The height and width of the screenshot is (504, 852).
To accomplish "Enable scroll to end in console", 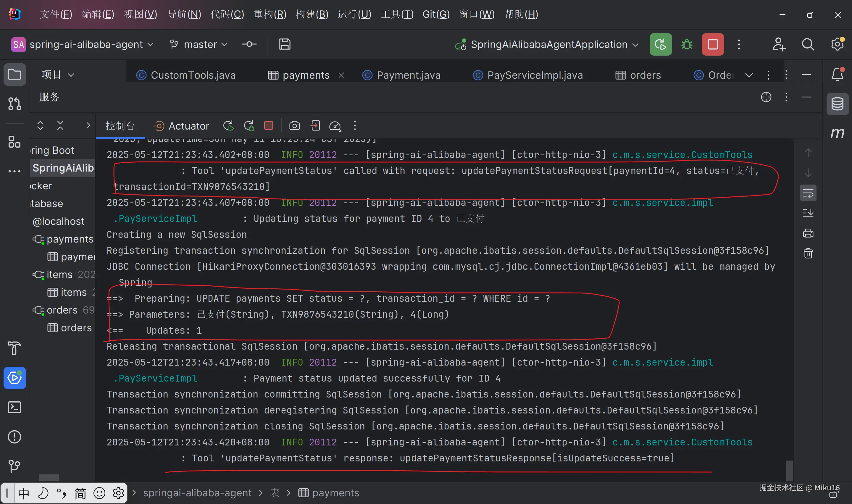I will click(x=809, y=213).
